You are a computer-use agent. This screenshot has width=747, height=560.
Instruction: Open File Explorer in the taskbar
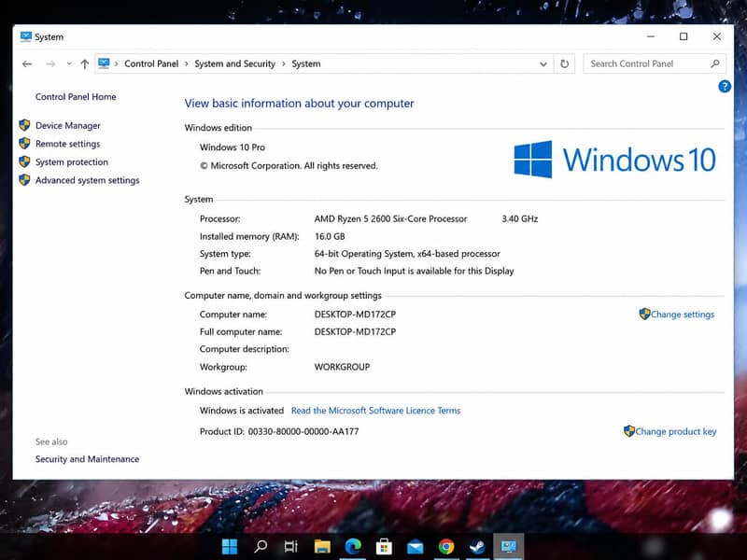coord(322,546)
